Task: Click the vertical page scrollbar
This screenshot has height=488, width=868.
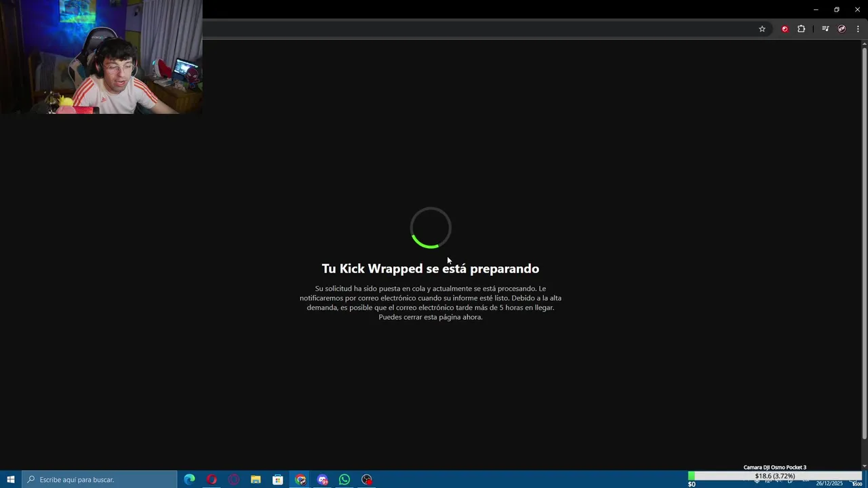Action: [864, 244]
